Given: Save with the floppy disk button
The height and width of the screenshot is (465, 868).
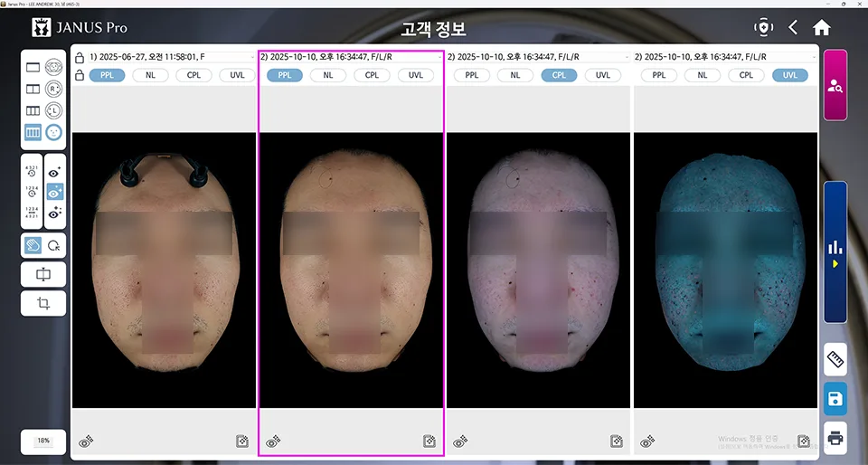Looking at the screenshot, I should tap(835, 399).
